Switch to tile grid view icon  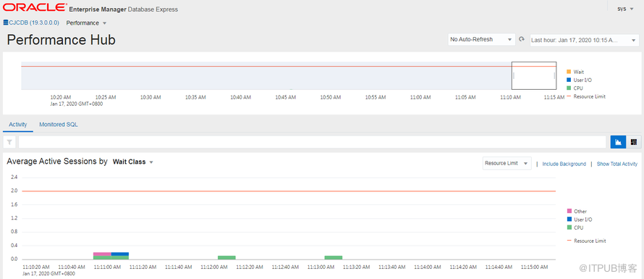click(x=634, y=142)
